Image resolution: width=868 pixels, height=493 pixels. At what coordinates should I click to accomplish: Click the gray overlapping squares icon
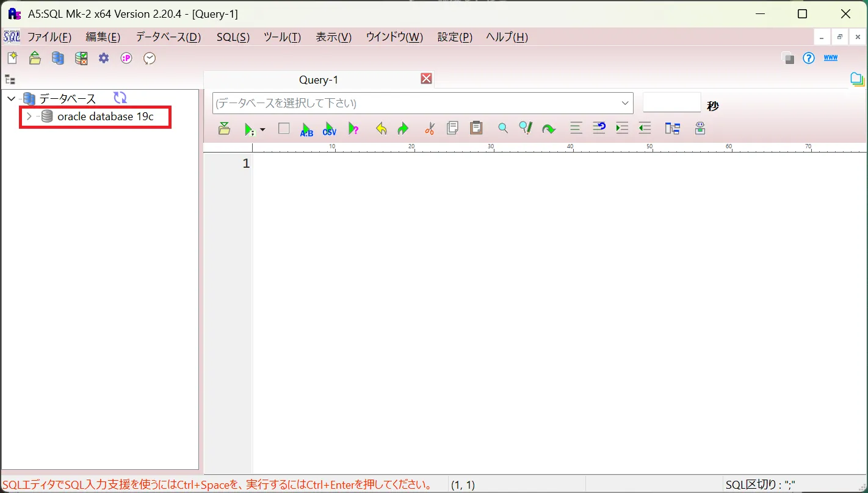pos(788,58)
